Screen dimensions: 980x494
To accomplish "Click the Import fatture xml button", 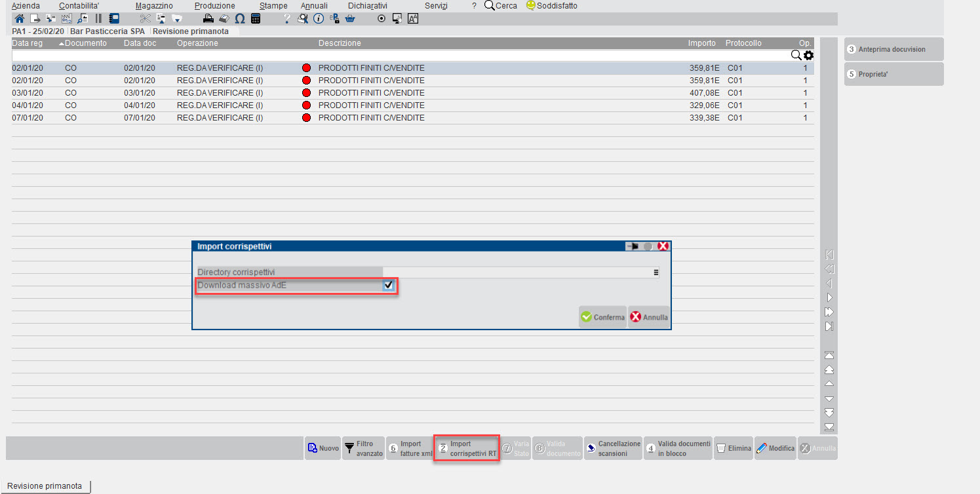I will [x=409, y=448].
